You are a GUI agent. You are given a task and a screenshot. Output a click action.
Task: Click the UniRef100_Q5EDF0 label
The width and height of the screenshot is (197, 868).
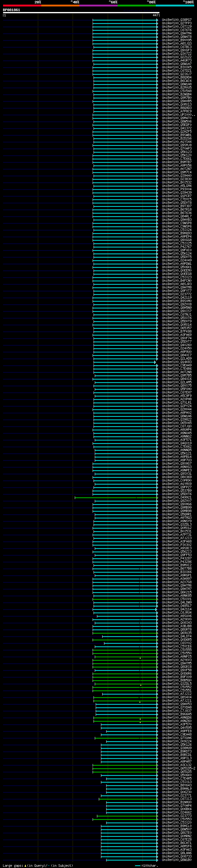coord(177,125)
